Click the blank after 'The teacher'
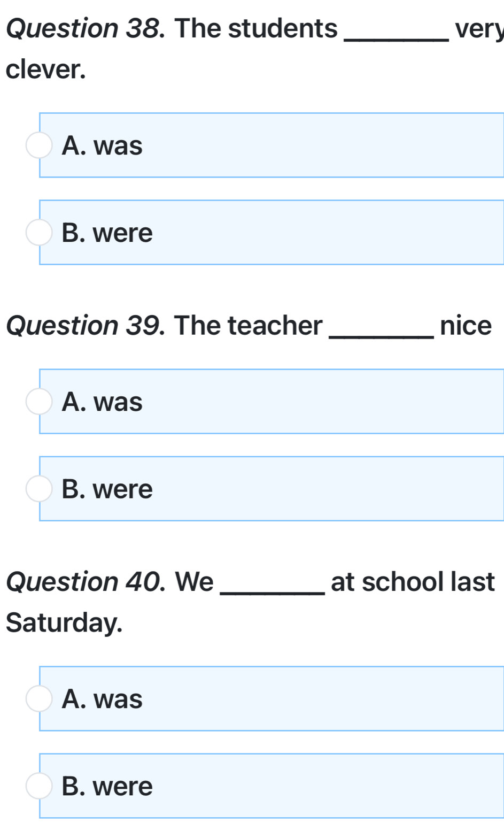The height and width of the screenshot is (838, 504). (x=383, y=329)
